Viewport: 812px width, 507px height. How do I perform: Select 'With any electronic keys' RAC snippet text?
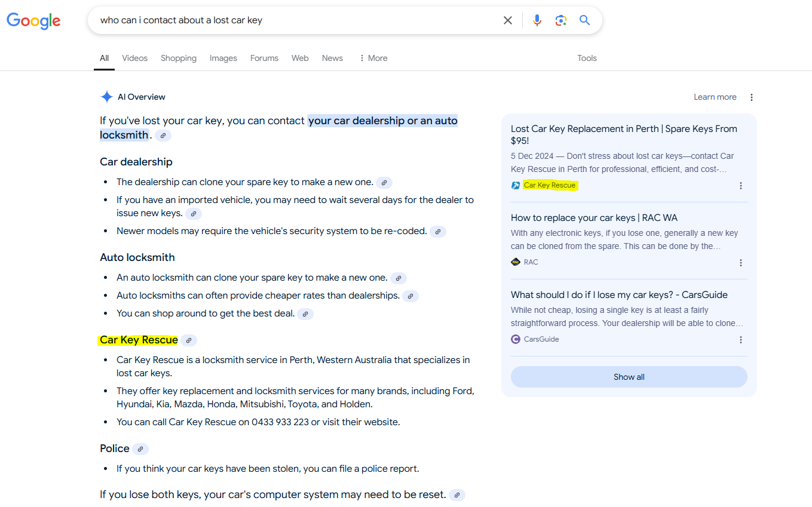(624, 239)
